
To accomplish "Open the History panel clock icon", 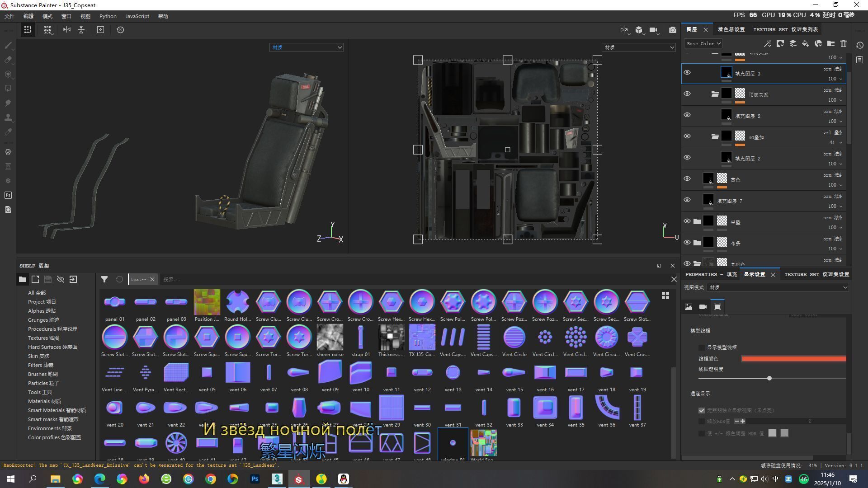I will click(x=860, y=45).
